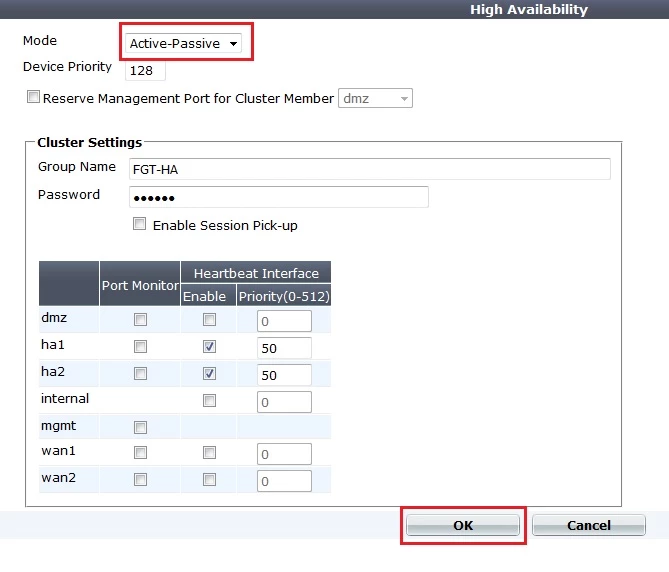This screenshot has height=572, width=669.
Task: Enable heartbeat on wan1 interface
Action: coord(209,453)
